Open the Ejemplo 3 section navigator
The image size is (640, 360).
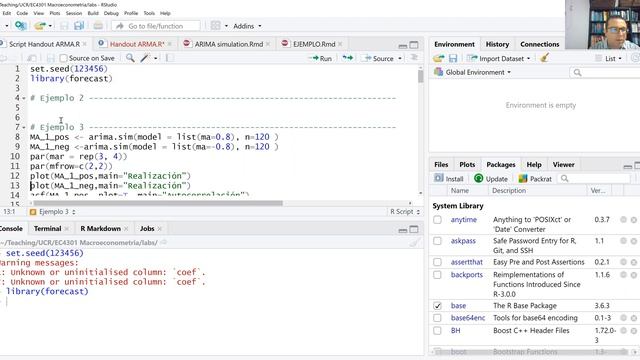[x=53, y=211]
